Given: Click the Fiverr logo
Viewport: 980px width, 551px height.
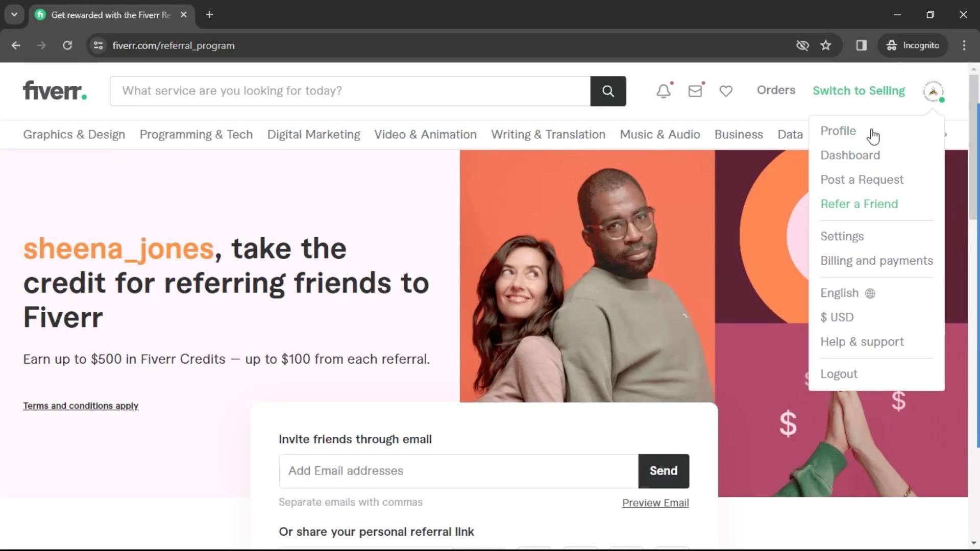Looking at the screenshot, I should pos(55,91).
